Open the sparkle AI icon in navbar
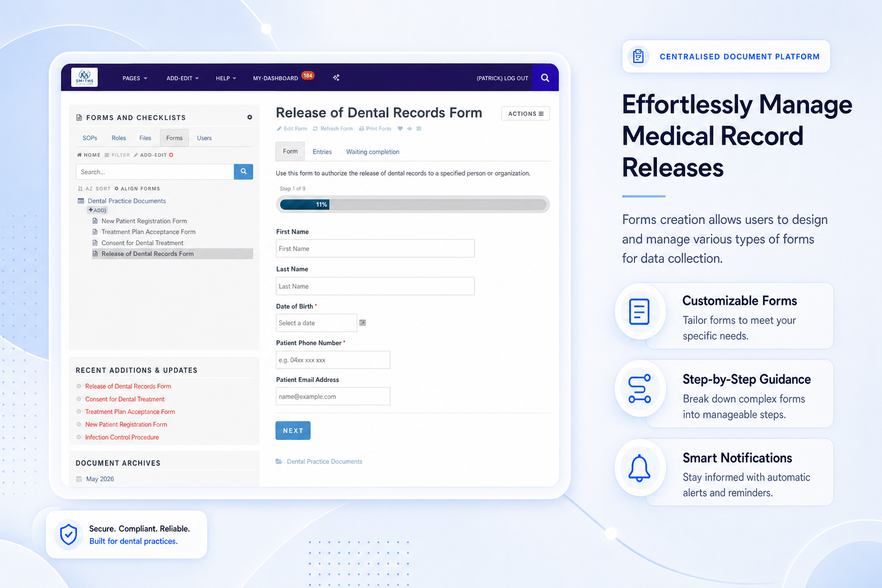882x588 pixels. 336,78
